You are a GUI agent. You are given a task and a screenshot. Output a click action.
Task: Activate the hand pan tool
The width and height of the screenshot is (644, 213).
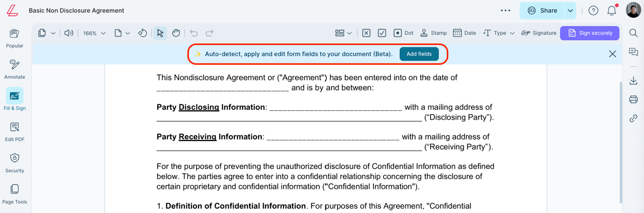pyautogui.click(x=176, y=33)
